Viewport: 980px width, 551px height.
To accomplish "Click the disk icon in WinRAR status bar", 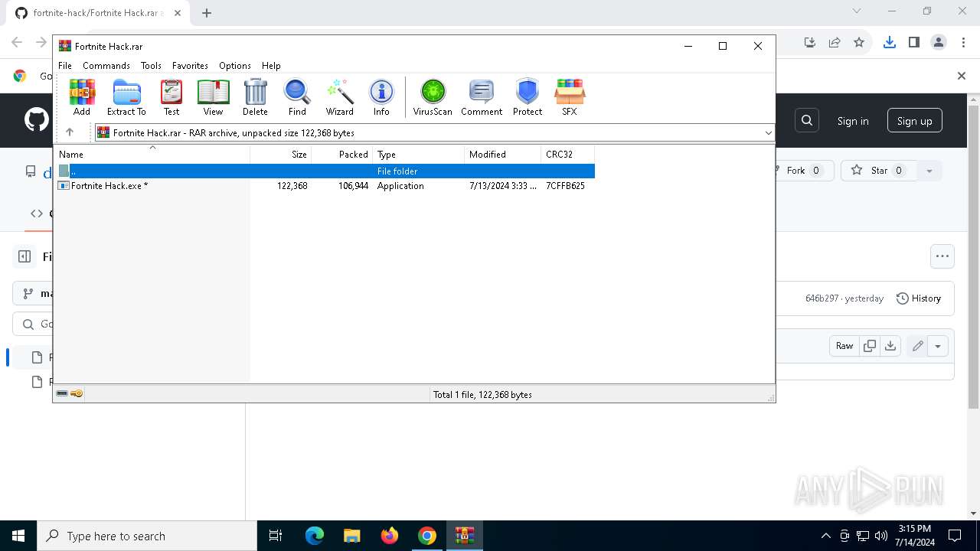I will point(62,393).
